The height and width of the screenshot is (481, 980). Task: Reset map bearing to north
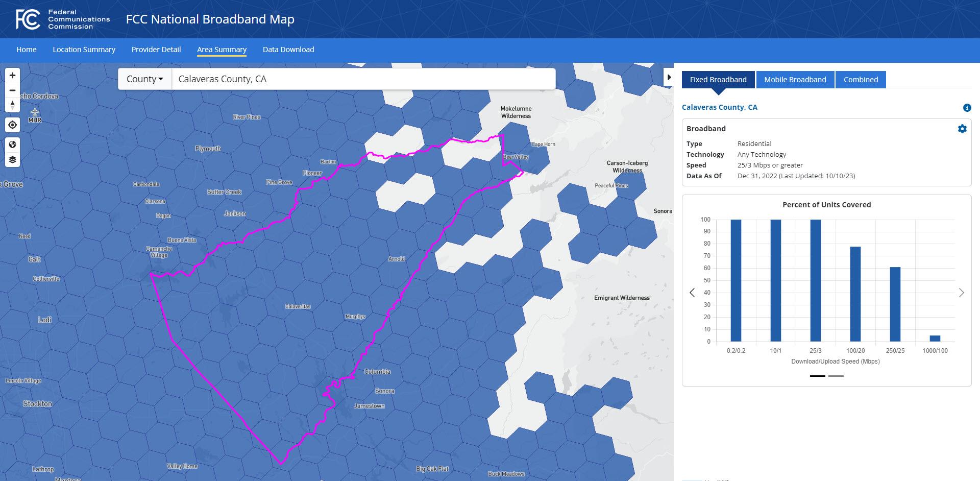(x=13, y=105)
